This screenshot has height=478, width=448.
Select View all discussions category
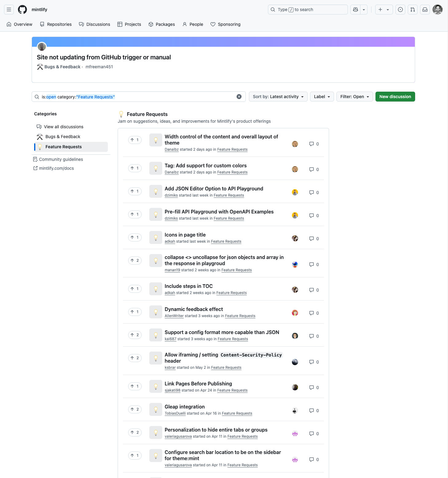71,127
